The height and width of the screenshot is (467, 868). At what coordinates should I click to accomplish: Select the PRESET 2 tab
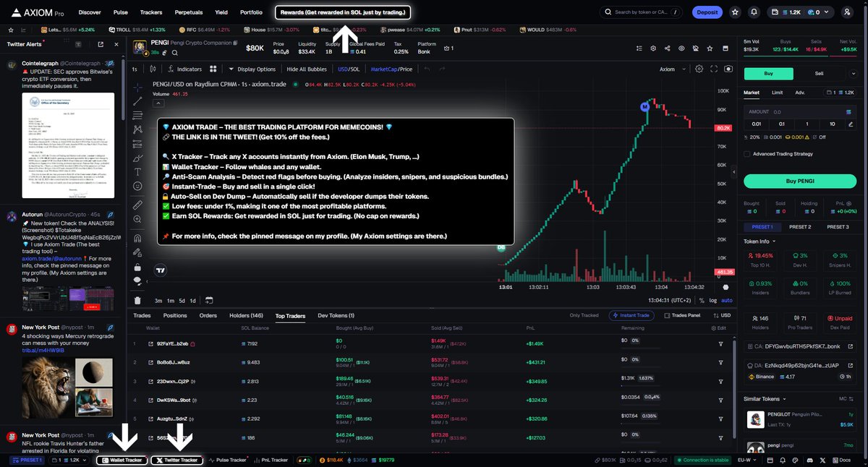tap(799, 227)
